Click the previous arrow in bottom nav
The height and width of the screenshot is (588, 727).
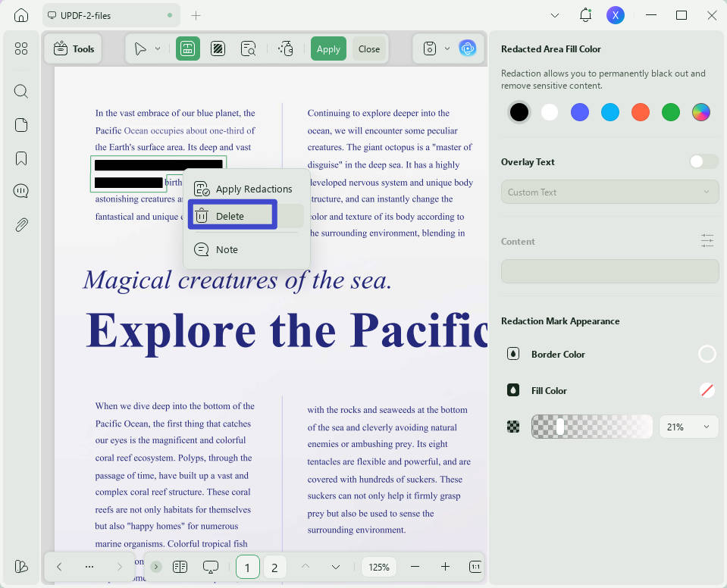coord(59,567)
